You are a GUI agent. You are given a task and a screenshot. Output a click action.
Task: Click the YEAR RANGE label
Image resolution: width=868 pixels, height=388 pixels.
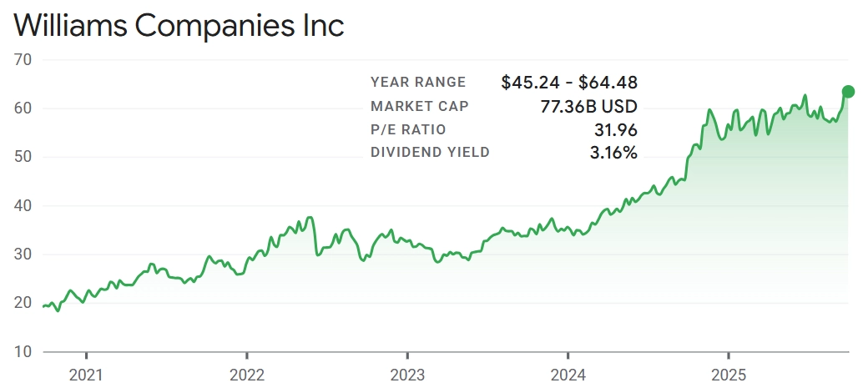click(418, 82)
